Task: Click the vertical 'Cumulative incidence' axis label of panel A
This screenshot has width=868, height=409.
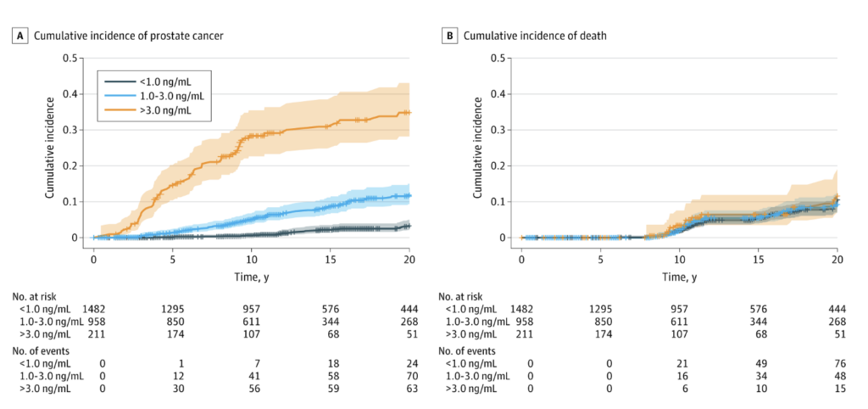Action: pos(50,148)
